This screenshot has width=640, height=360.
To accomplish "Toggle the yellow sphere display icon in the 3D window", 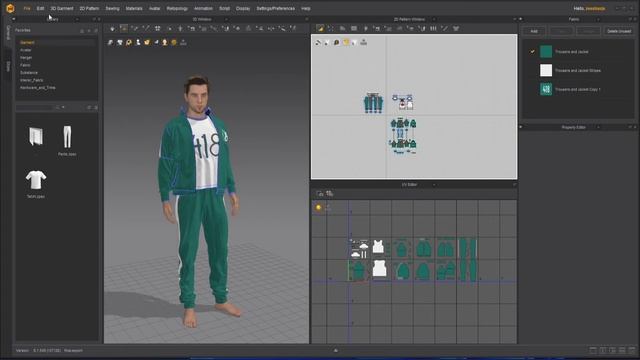I will pyautogui.click(x=174, y=42).
